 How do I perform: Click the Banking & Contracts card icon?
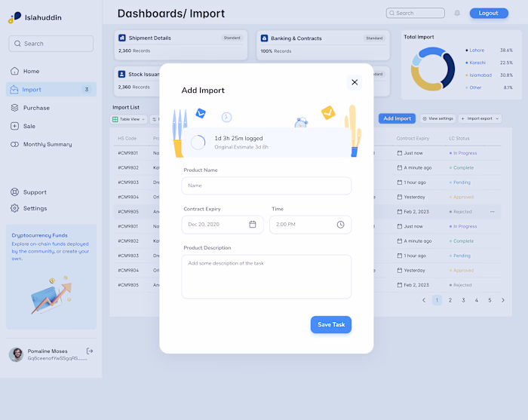pos(264,38)
